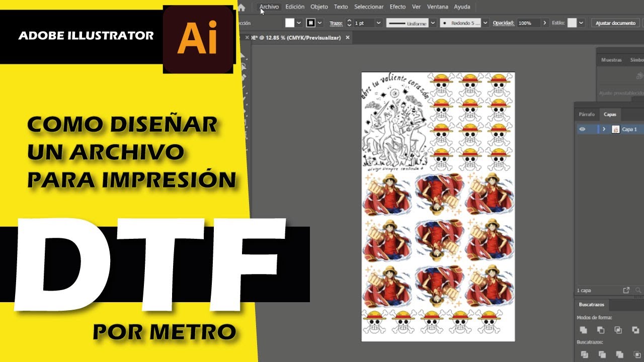Viewport: 644px width, 362px height.
Task: Open the Ventana menu
Action: (438, 7)
